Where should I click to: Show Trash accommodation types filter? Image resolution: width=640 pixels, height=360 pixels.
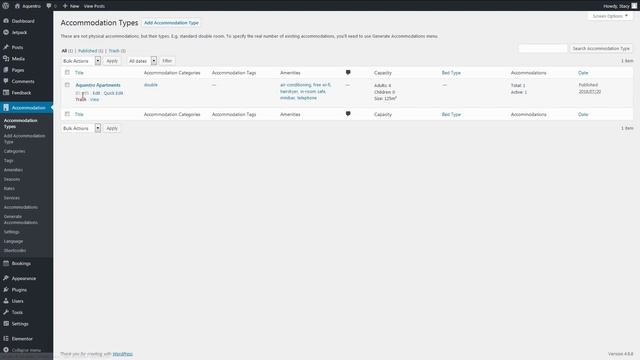click(x=114, y=51)
